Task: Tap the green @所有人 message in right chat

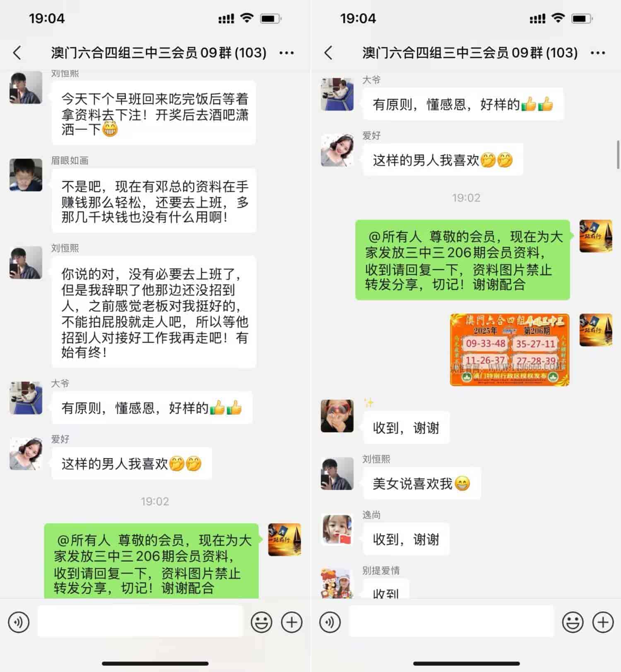Action: pyautogui.click(x=463, y=260)
